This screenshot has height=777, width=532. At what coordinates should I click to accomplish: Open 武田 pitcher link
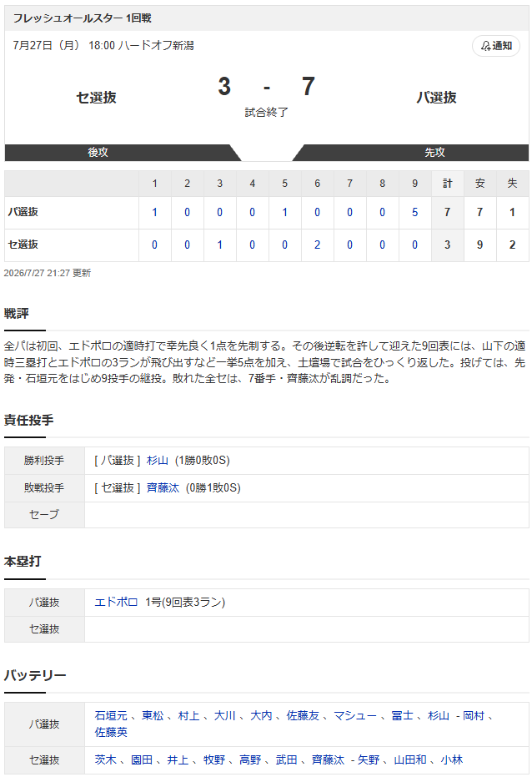tap(286, 759)
